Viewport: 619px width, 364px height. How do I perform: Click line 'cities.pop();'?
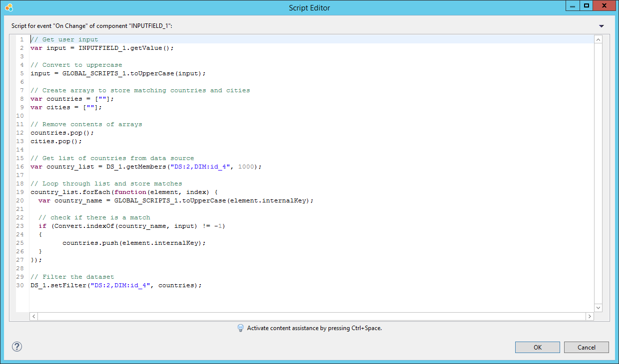pos(56,141)
